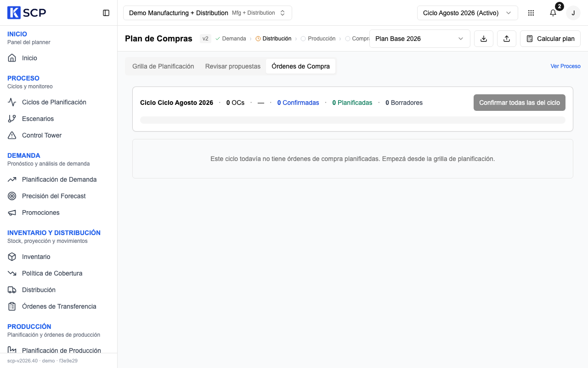Click the download plan icon button
Image resolution: width=588 pixels, height=368 pixels.
tap(484, 39)
